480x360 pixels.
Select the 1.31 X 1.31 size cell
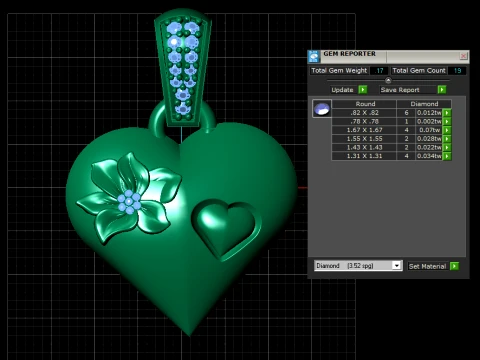tap(364, 156)
